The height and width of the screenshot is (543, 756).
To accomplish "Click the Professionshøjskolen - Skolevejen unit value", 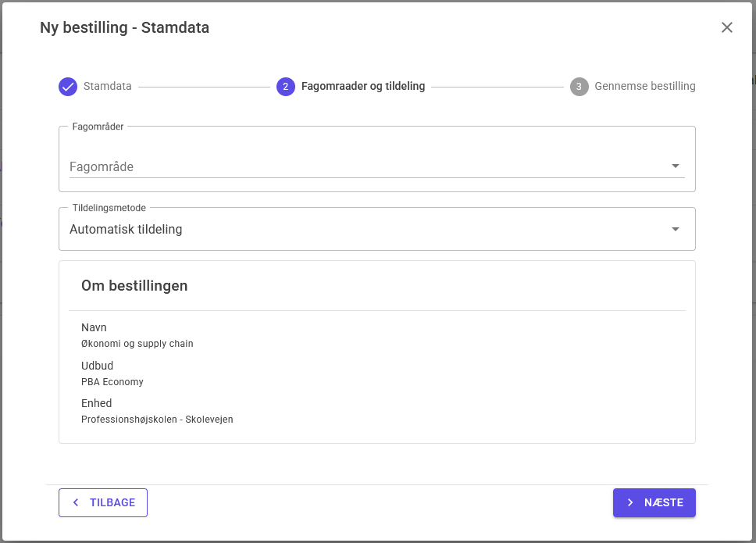I will tap(157, 420).
